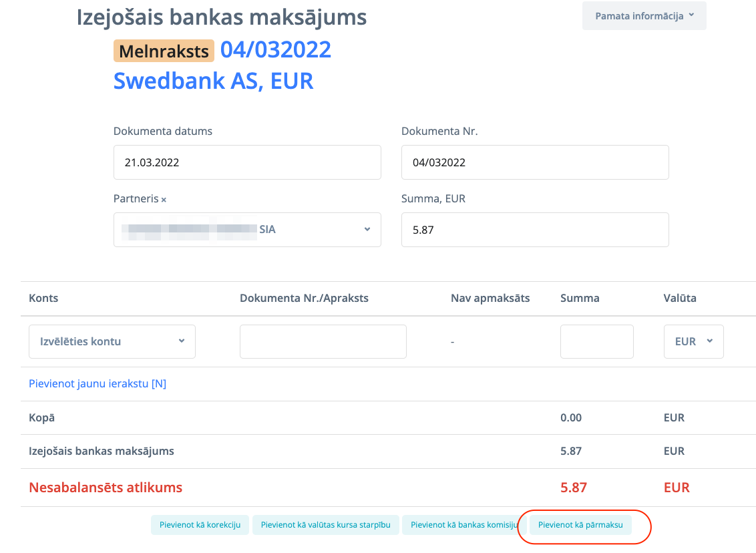Image resolution: width=756 pixels, height=553 pixels.
Task: Click Pievienot jaunu ierakstu [N] link
Action: (98, 384)
